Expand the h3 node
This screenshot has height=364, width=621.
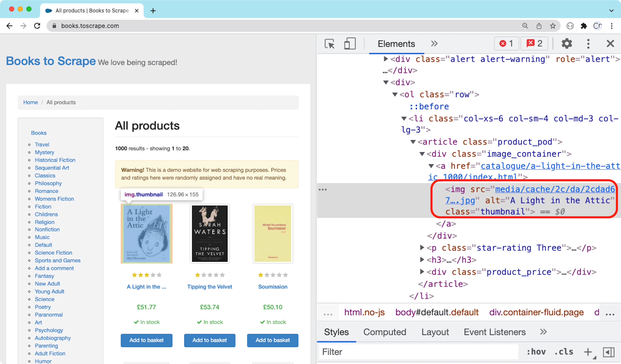pos(422,259)
